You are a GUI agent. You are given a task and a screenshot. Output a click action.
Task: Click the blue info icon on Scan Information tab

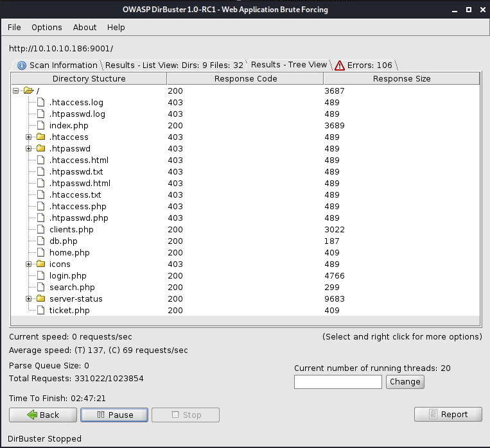click(x=22, y=65)
